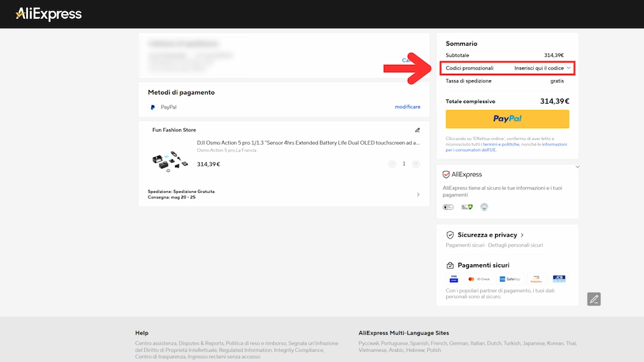The height and width of the screenshot is (362, 644).
Task: Open Centro di trasparenza footer link
Action: coord(160,357)
